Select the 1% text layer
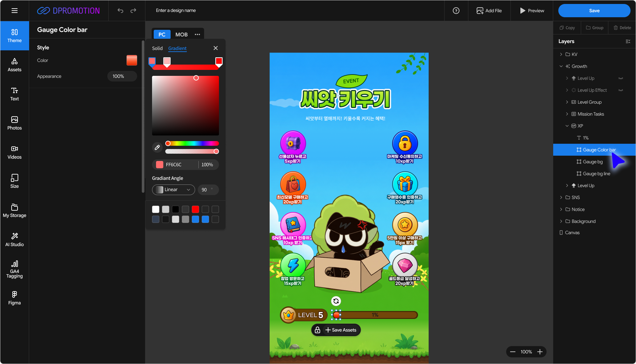The height and width of the screenshot is (364, 636). pos(594,138)
